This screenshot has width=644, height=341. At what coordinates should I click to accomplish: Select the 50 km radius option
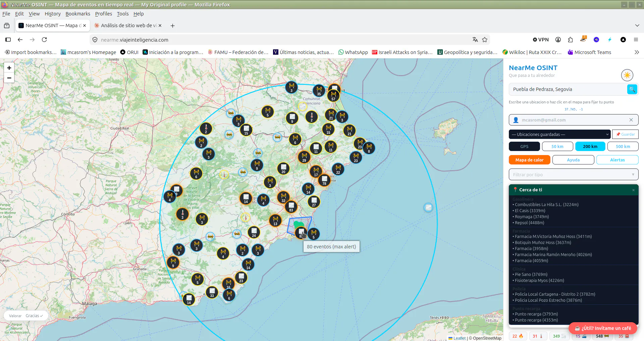[x=557, y=146]
